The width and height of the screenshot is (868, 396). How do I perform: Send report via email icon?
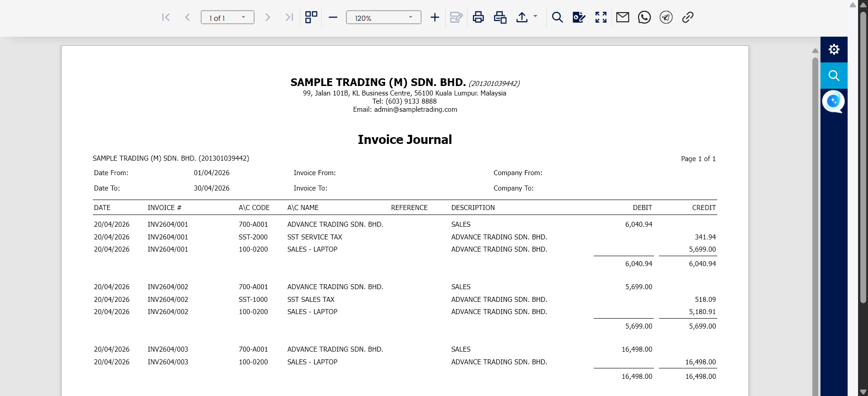pyautogui.click(x=622, y=18)
